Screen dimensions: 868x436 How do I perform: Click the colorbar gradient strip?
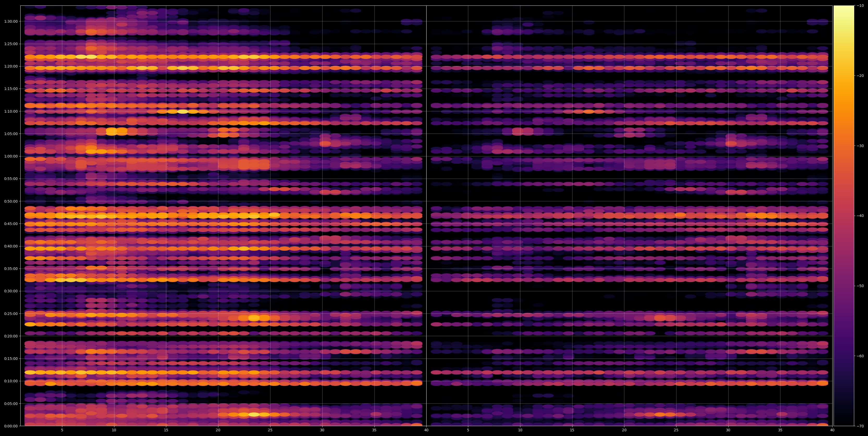pos(844,216)
